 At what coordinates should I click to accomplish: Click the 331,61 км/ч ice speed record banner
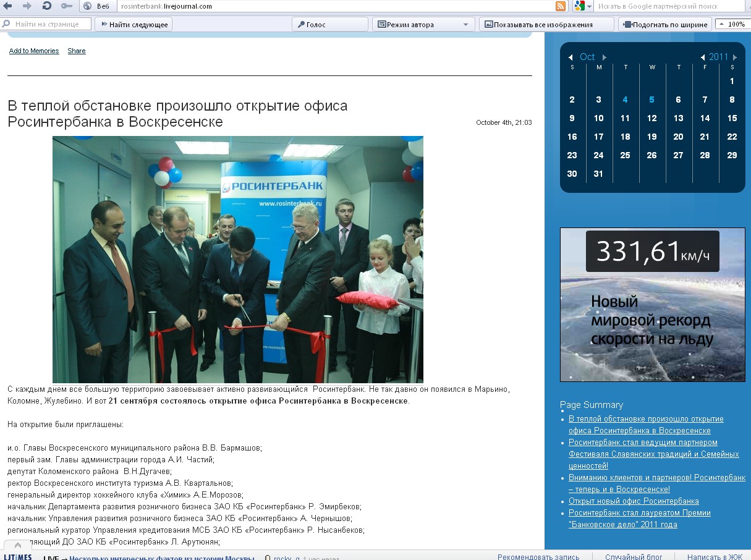pos(652,305)
